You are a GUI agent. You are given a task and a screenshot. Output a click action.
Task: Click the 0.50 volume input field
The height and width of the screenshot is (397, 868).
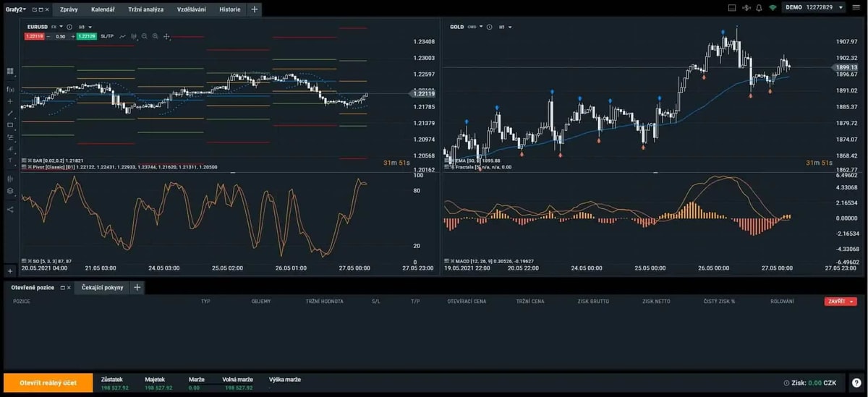pyautogui.click(x=60, y=36)
